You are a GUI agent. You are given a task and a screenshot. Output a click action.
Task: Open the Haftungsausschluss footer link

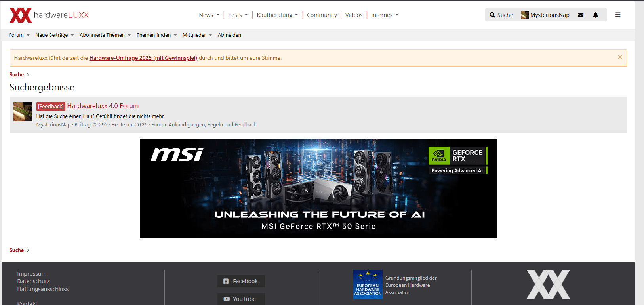pos(43,289)
